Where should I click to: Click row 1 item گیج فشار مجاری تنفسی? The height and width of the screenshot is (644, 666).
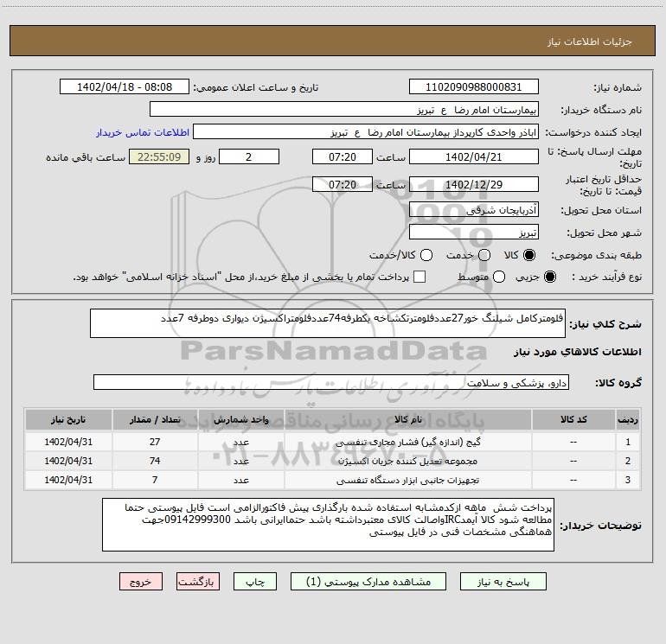coord(407,442)
